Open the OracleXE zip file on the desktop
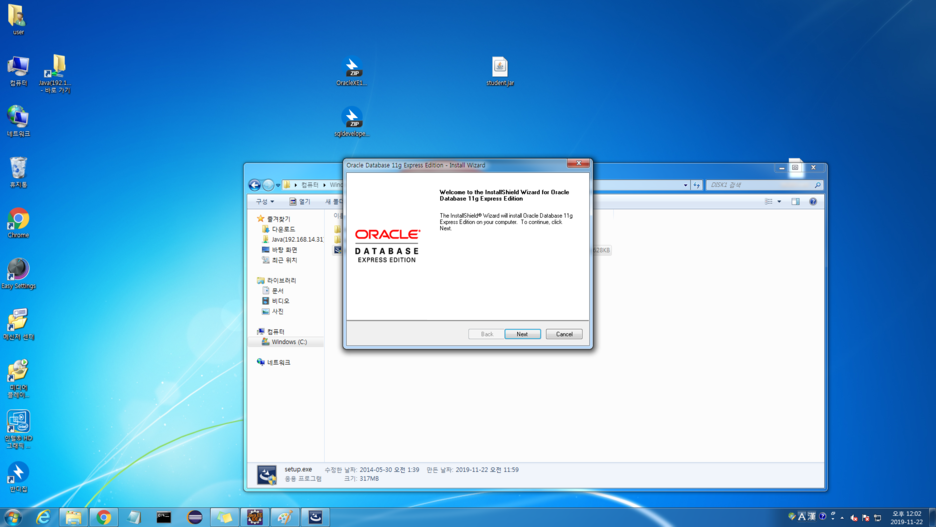 (x=352, y=72)
